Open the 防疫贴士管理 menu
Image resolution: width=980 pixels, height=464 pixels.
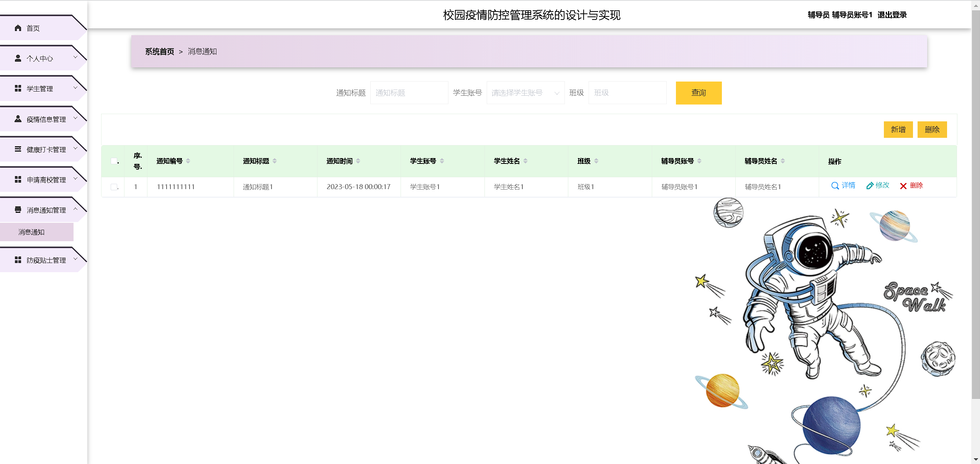[x=46, y=260]
